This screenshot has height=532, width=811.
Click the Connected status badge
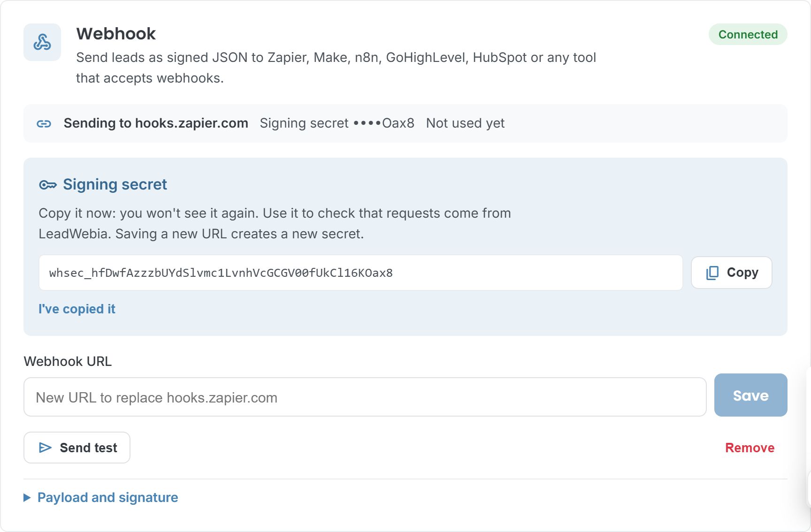(748, 34)
